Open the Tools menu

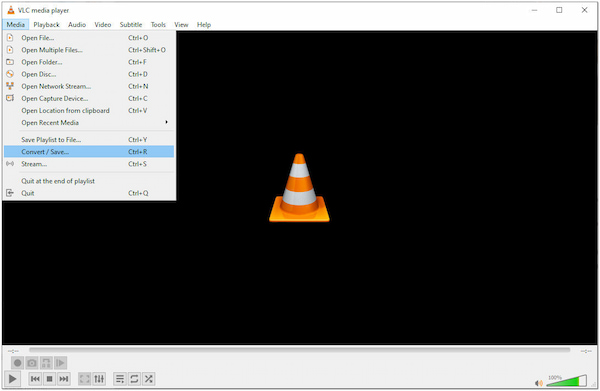158,24
